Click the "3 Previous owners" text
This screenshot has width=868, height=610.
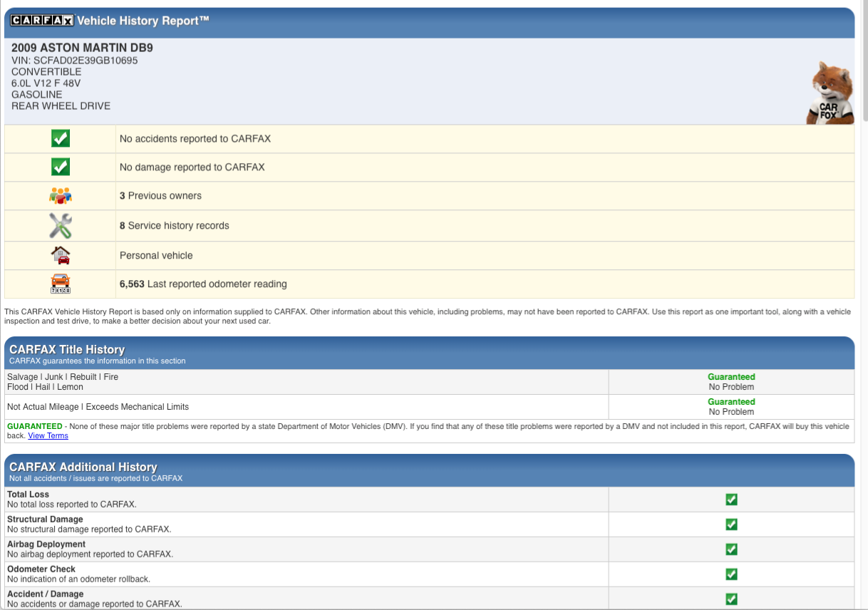[160, 196]
